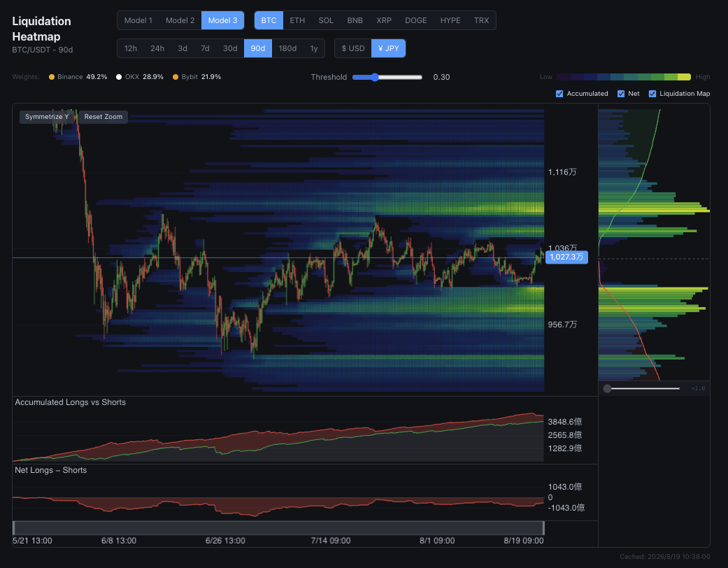728x568 pixels.
Task: Click the OKX white weight dot
Action: click(x=119, y=77)
